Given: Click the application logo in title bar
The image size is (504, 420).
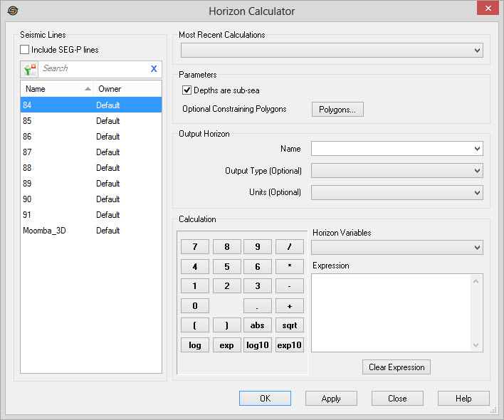Looking at the screenshot, I should pyautogui.click(x=13, y=11).
